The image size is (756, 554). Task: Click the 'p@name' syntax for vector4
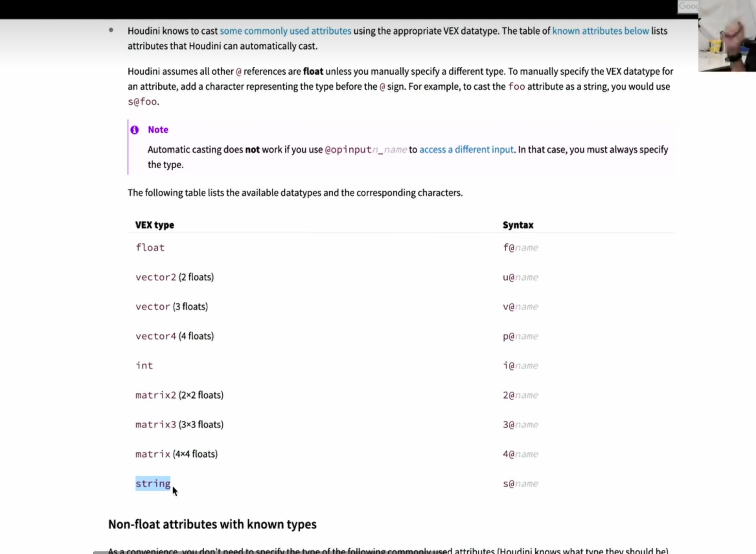(x=520, y=336)
